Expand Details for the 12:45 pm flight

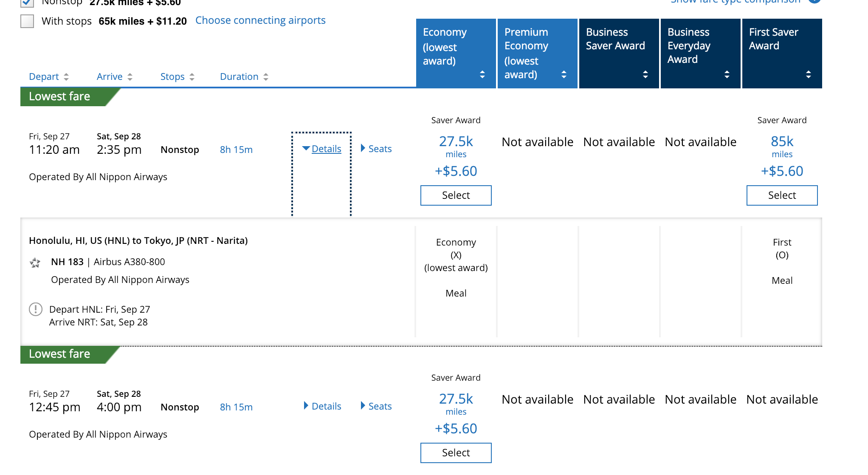click(x=323, y=406)
